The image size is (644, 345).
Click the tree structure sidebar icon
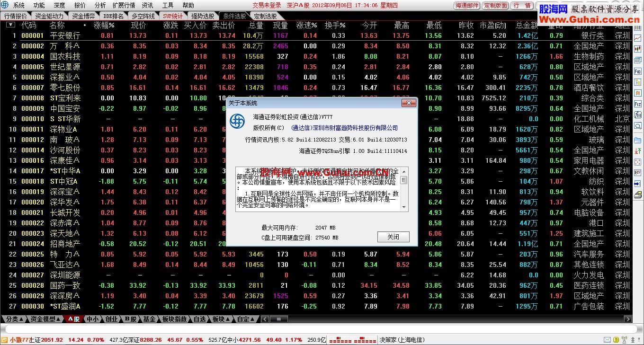(637, 82)
